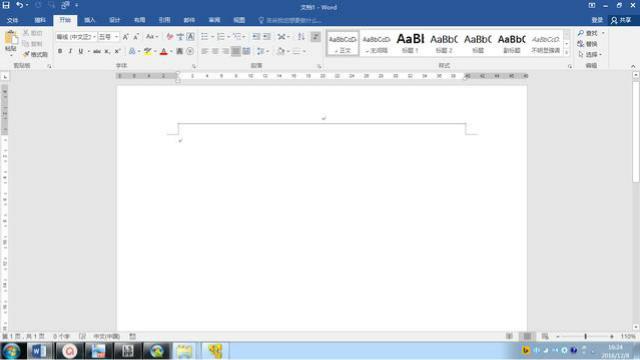Apply strikethrough with the abc icon
The width and height of the screenshot is (640, 360).
(97, 51)
